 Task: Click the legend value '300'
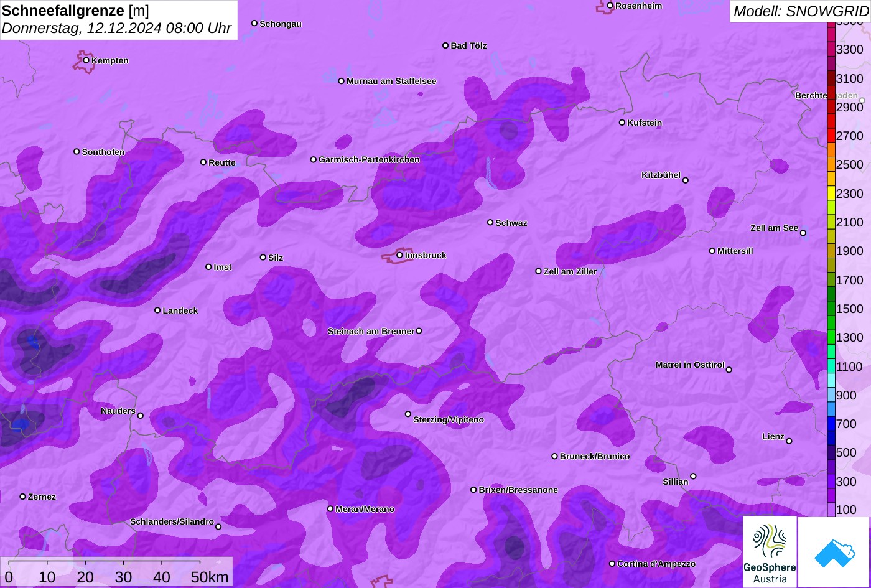pos(846,482)
